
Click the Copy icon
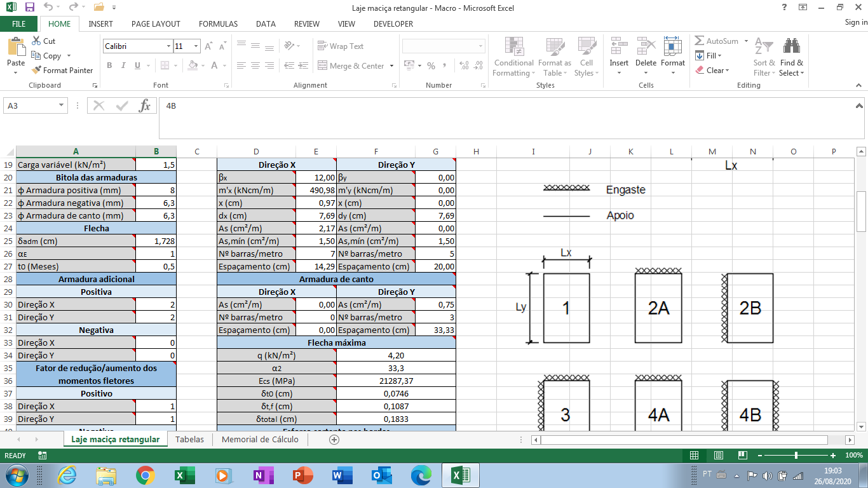tap(36, 56)
